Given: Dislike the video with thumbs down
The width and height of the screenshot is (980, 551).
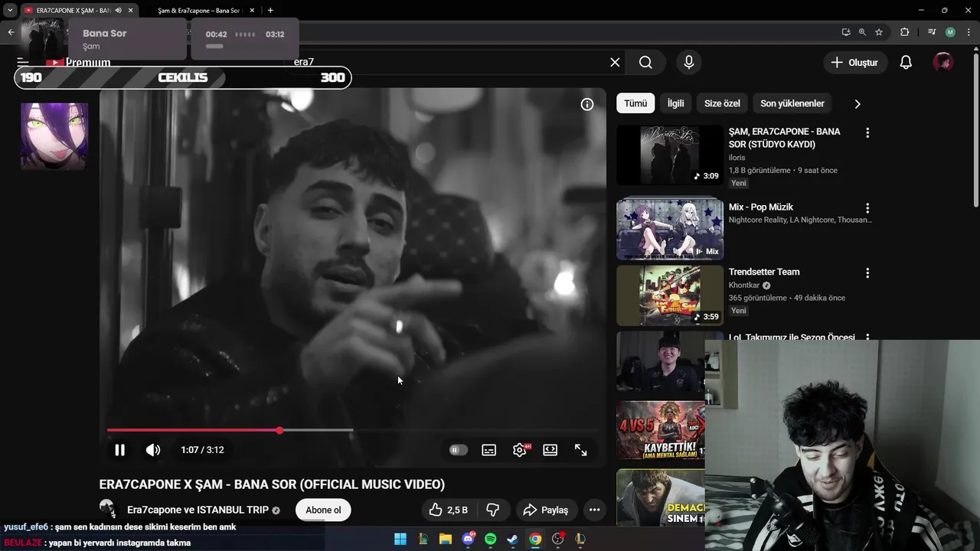Looking at the screenshot, I should point(493,510).
